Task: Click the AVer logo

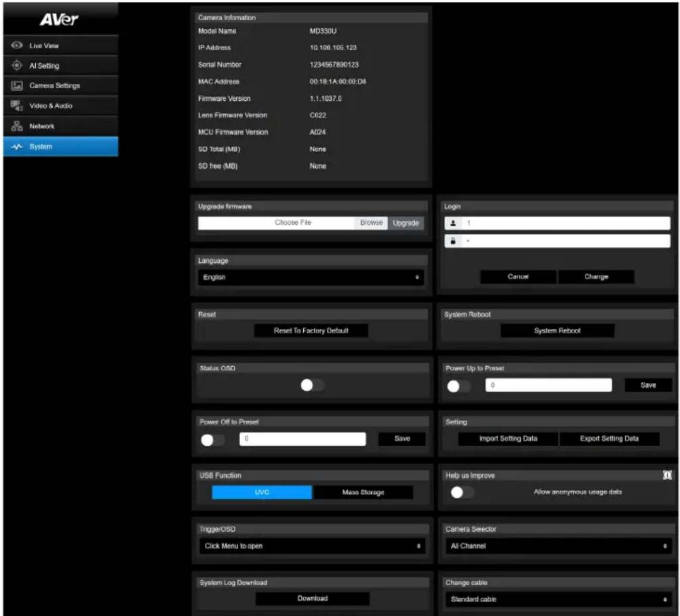Action: 59,20
